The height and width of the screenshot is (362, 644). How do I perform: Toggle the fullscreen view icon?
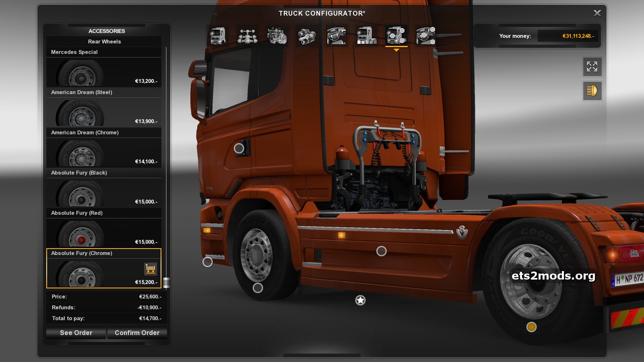(592, 66)
